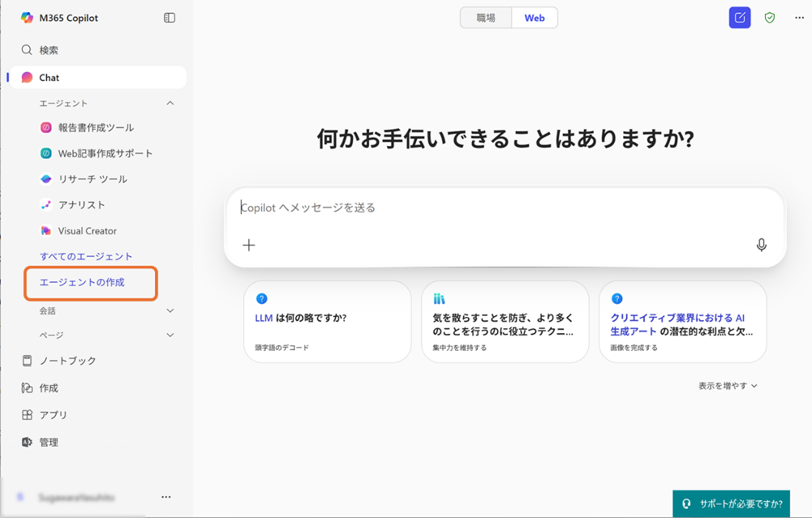812x518 pixels.
Task: Select Visual Creator agent text
Action: (87, 230)
